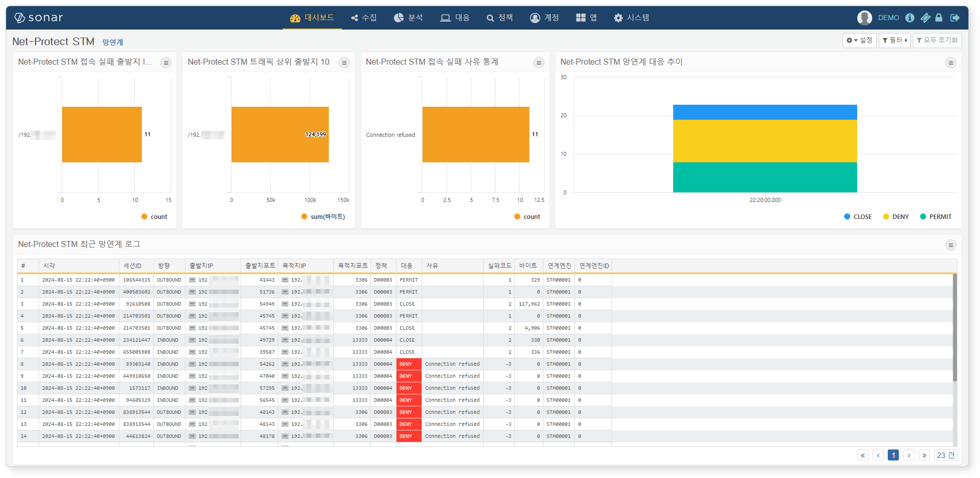Toggle count legend in 접속 실패 출발지 chart
This screenshot has width=980, height=478.
coord(154,217)
